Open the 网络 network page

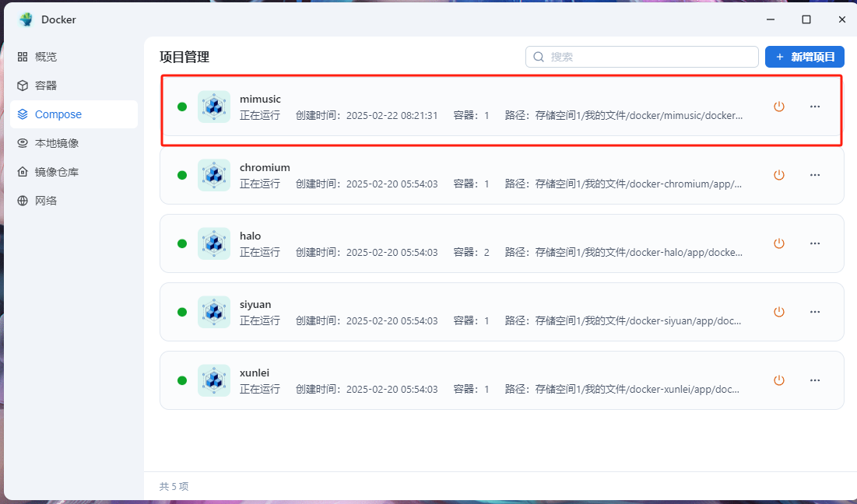[46, 201]
